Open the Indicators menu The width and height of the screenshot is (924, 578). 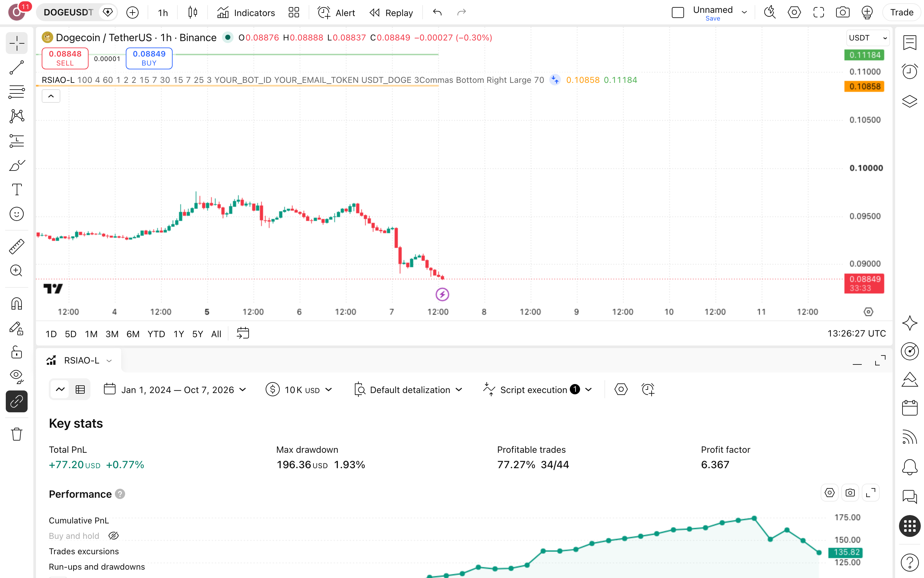246,13
